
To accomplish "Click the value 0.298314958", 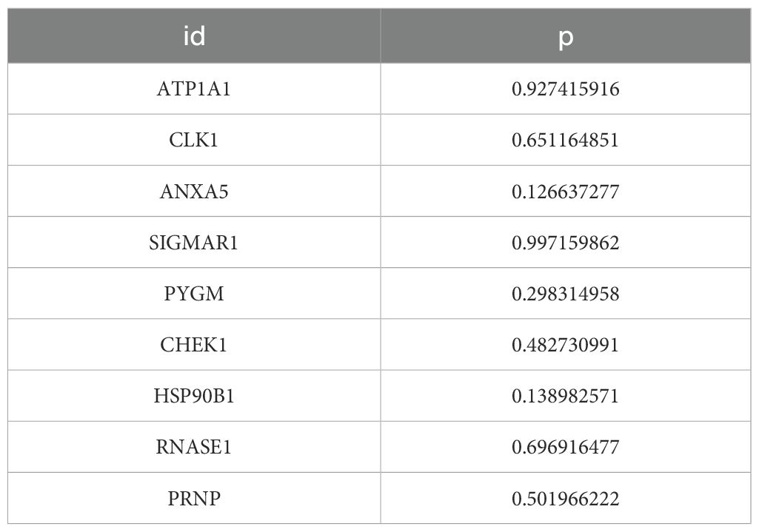I will 566,294.
